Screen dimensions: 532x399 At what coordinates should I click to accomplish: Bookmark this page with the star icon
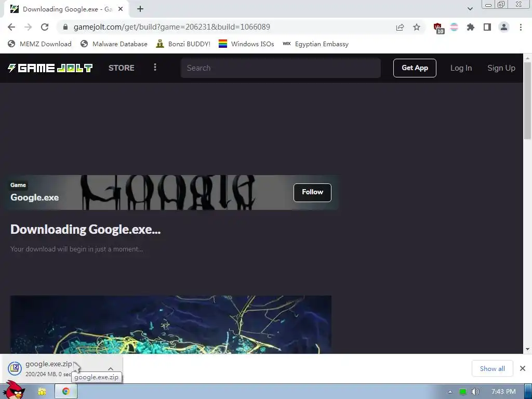pyautogui.click(x=417, y=27)
